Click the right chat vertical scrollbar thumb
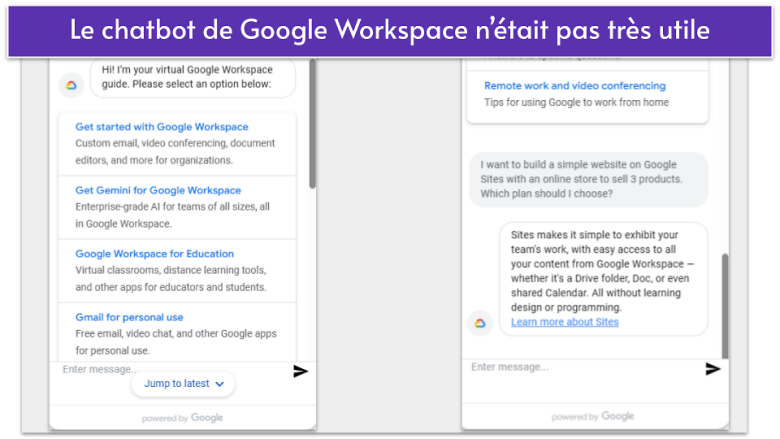 (725, 306)
